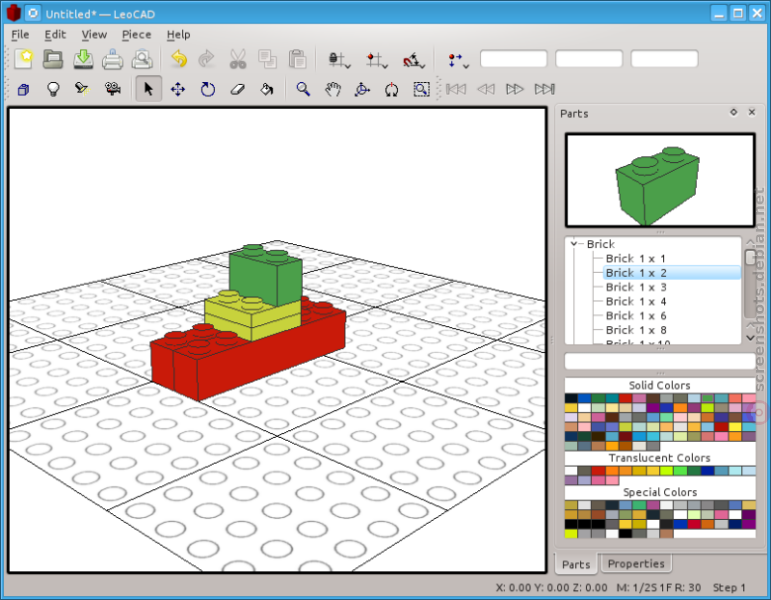Jump to last building step

(x=545, y=89)
